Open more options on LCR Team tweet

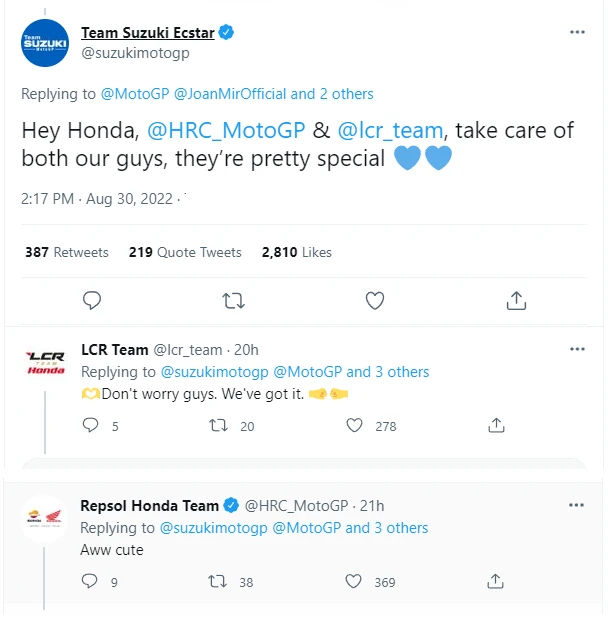coord(577,349)
